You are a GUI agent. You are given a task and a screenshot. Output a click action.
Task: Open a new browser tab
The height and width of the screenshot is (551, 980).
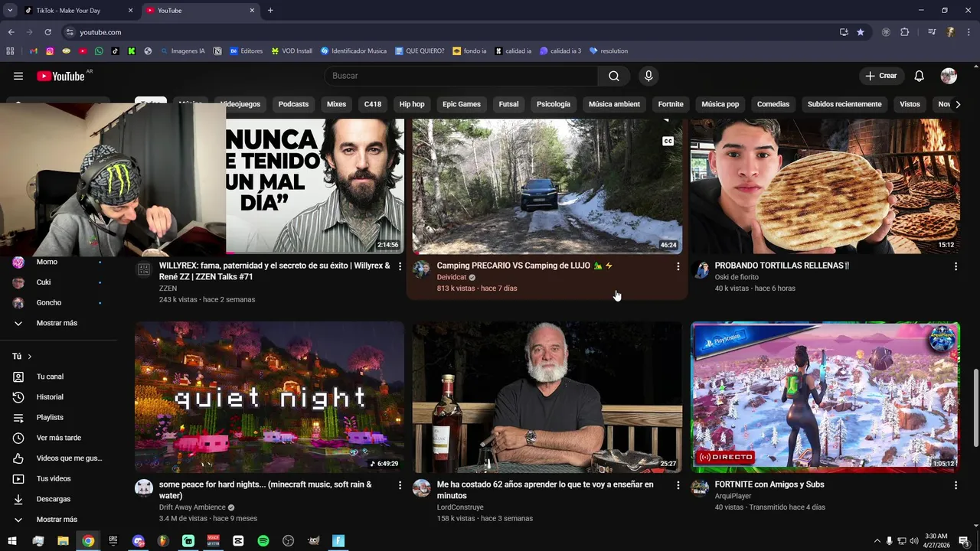(x=270, y=11)
